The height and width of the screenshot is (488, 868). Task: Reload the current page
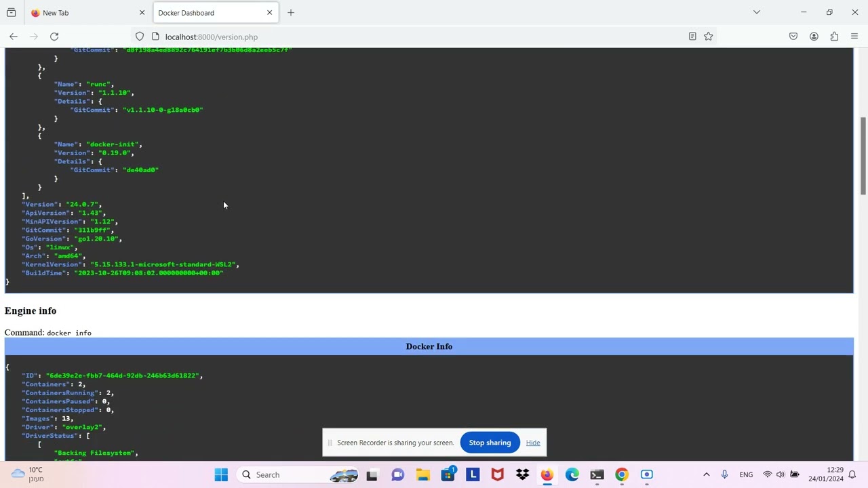point(54,37)
